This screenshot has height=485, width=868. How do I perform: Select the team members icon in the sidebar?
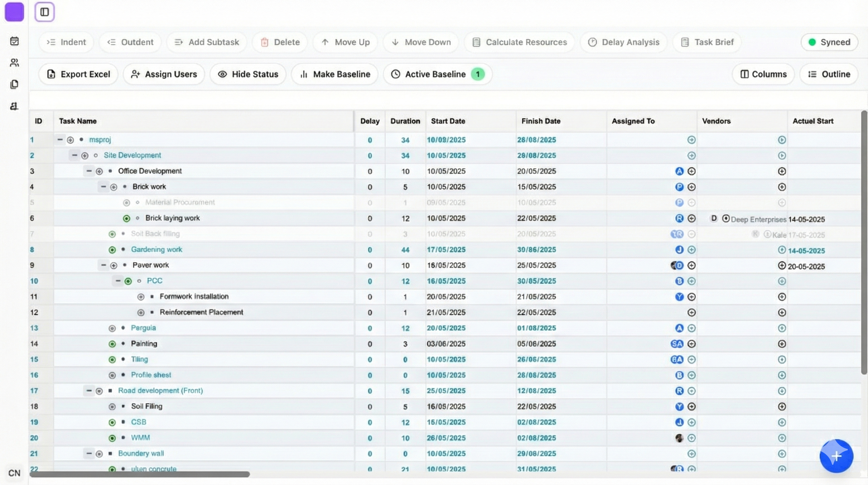(14, 63)
